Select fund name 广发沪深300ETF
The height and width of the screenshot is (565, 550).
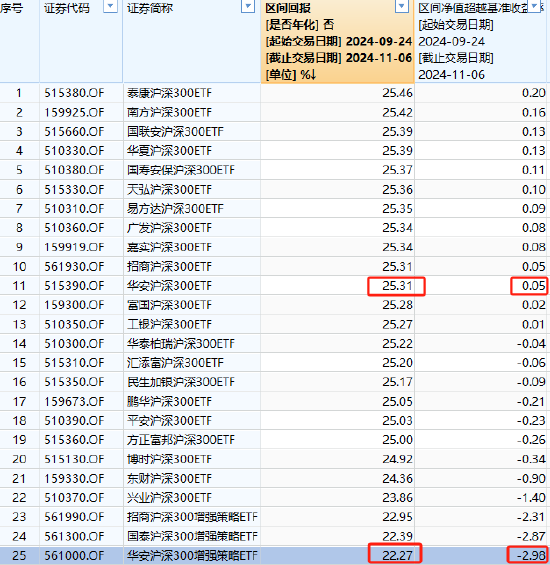pos(169,228)
